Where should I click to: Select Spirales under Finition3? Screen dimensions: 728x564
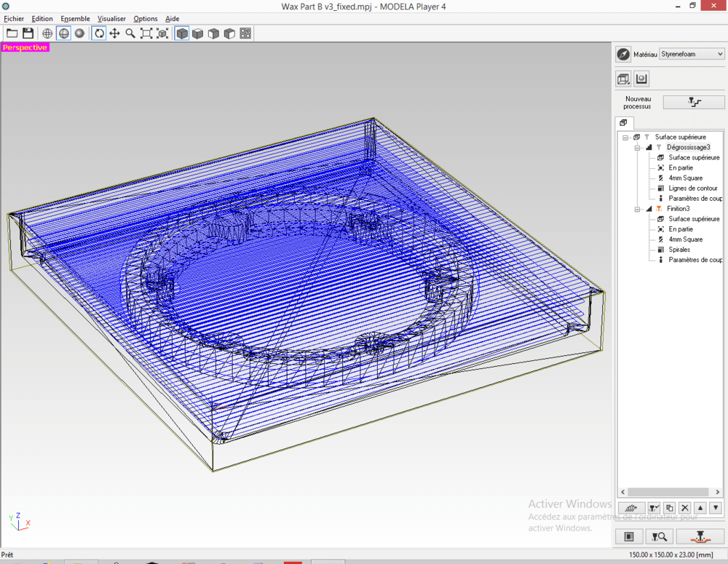point(679,250)
